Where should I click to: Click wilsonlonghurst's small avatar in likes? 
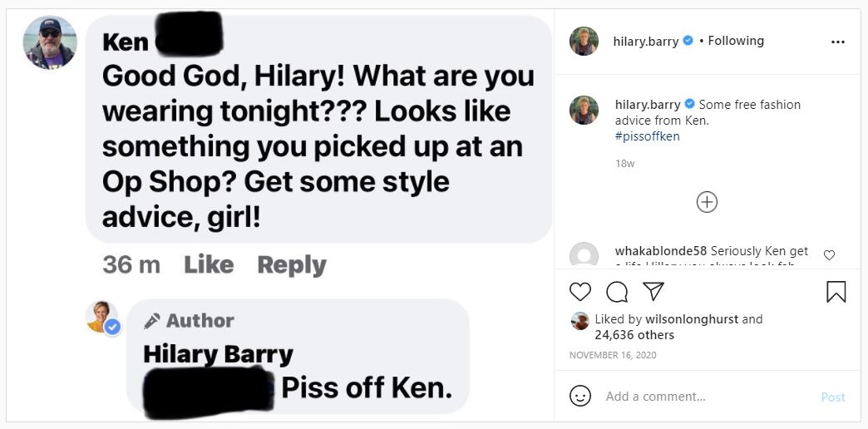(580, 321)
